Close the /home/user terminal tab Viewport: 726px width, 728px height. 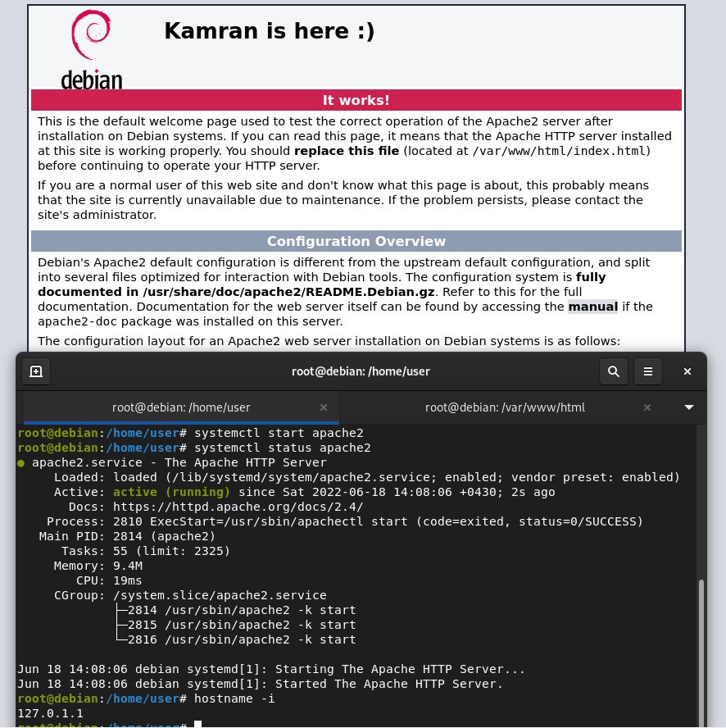(324, 407)
